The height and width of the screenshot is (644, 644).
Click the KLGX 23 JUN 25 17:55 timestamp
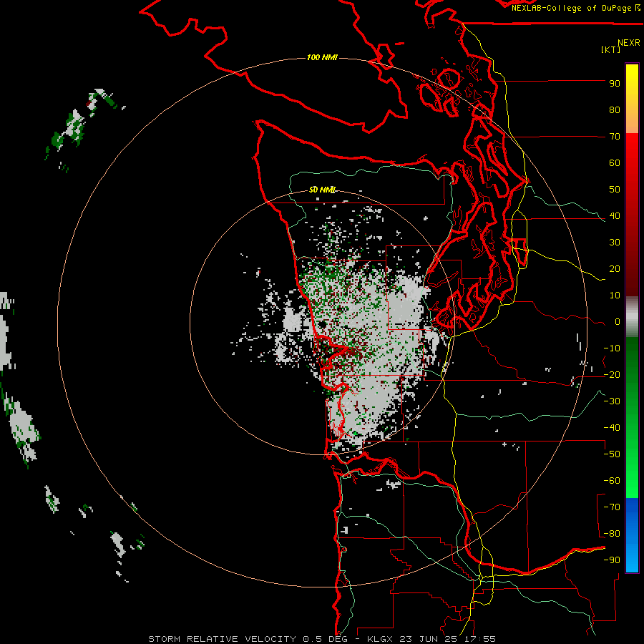click(431, 639)
